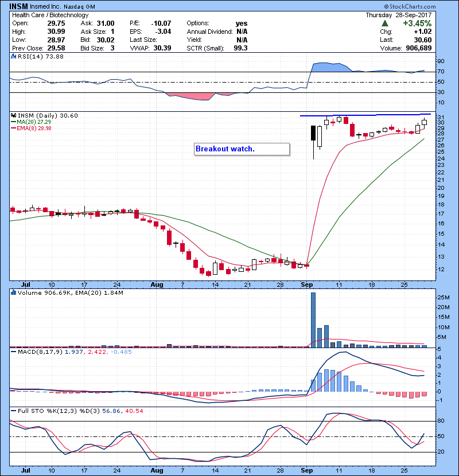Click the -1 label on MACD axis
This screenshot has height=476, width=459.
441,400
